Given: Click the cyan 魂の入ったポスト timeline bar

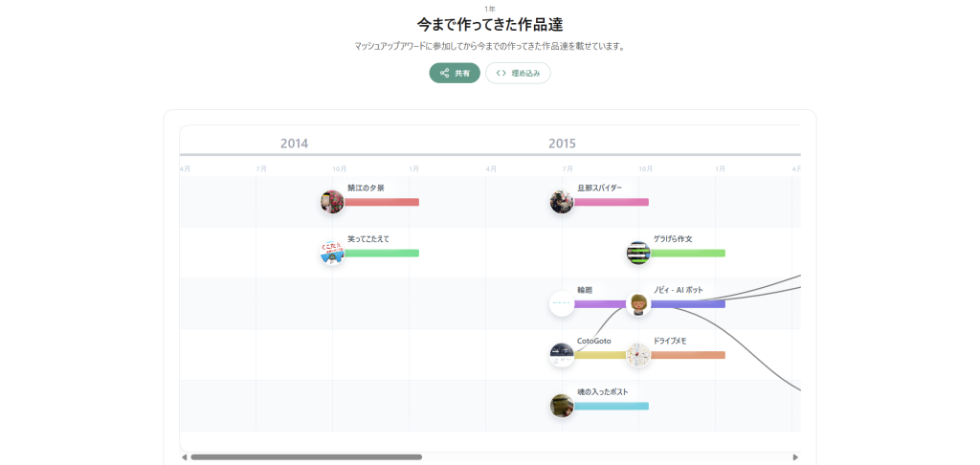Looking at the screenshot, I should (x=612, y=406).
